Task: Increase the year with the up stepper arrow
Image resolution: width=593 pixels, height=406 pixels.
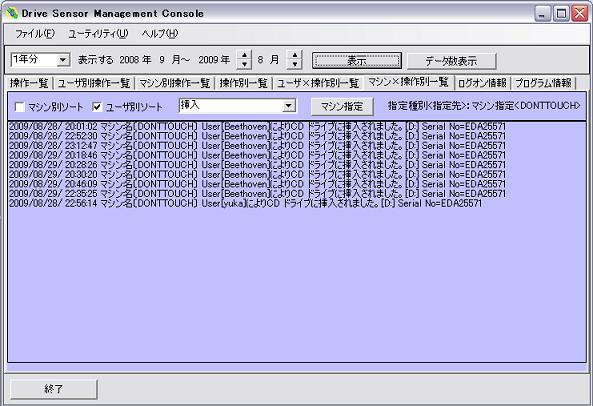Action: (x=244, y=55)
